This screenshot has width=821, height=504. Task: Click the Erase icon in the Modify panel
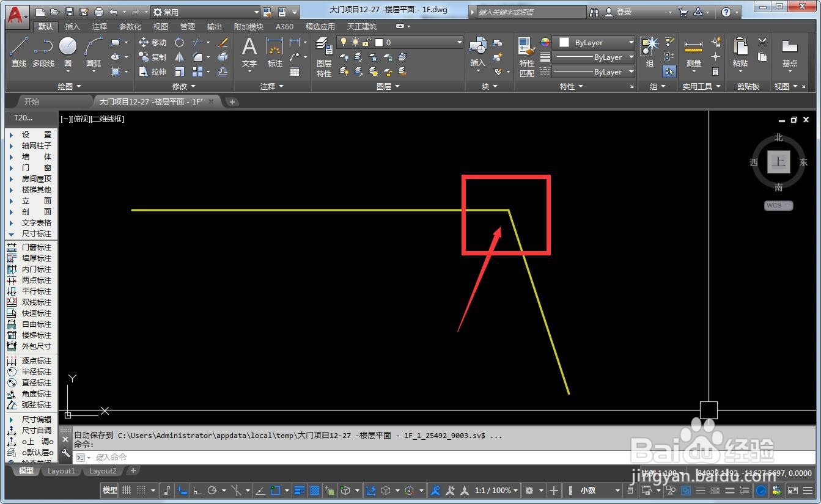(223, 42)
